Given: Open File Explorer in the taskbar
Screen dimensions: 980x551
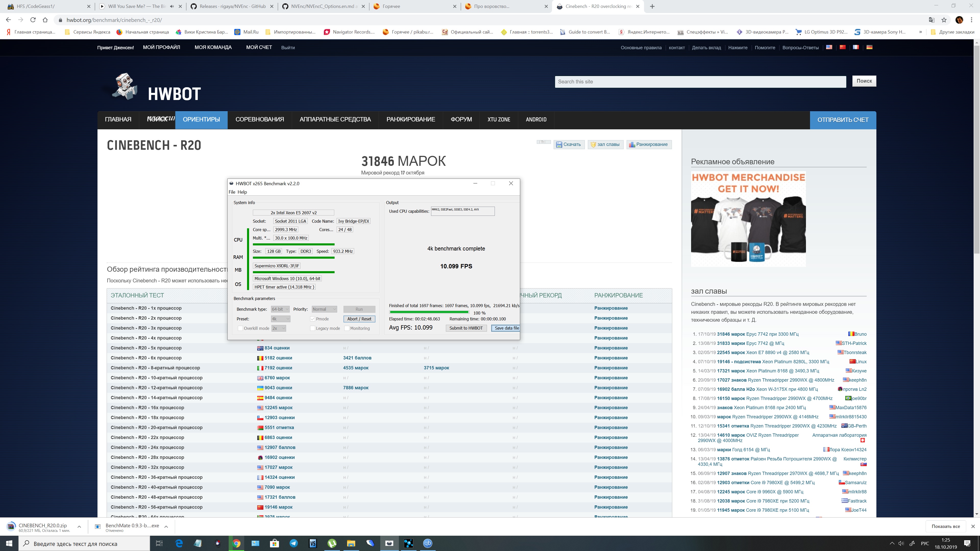Looking at the screenshot, I should 351,543.
